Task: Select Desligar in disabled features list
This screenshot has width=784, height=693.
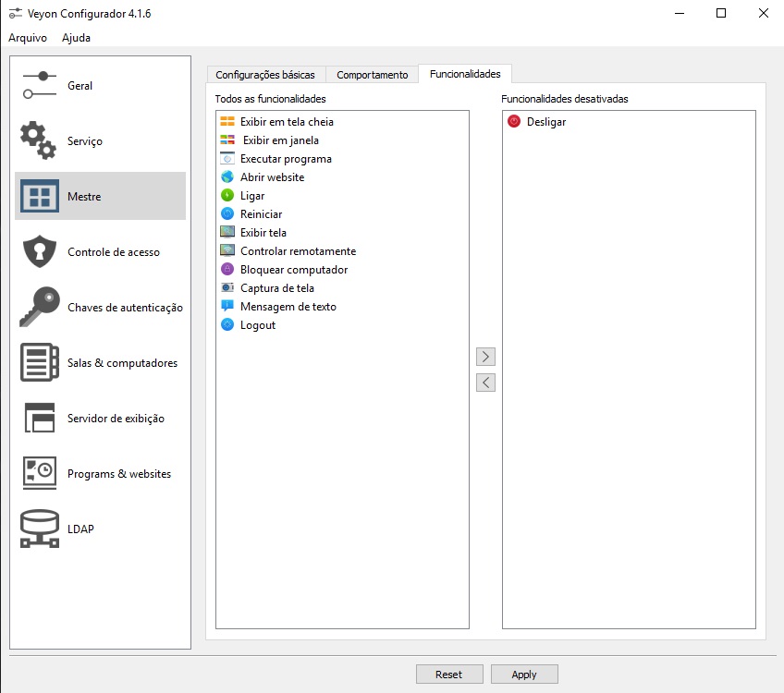Action: pyautogui.click(x=545, y=122)
